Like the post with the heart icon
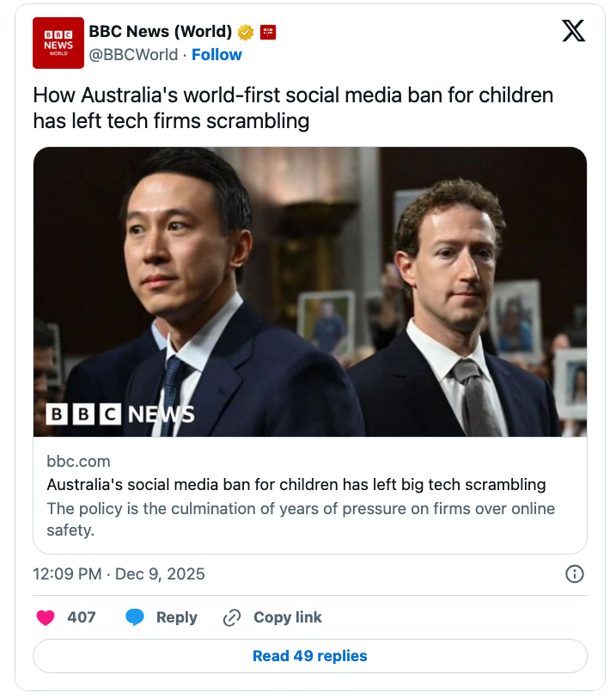This screenshot has width=616, height=699. pyautogui.click(x=46, y=617)
